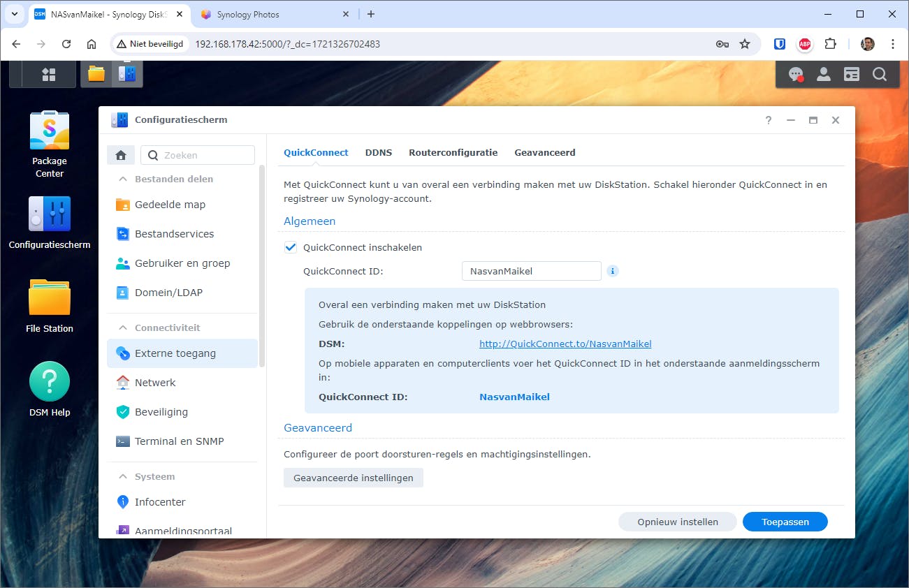Image resolution: width=909 pixels, height=588 pixels.
Task: Select the NASvanMaikel browser tab
Action: point(108,14)
